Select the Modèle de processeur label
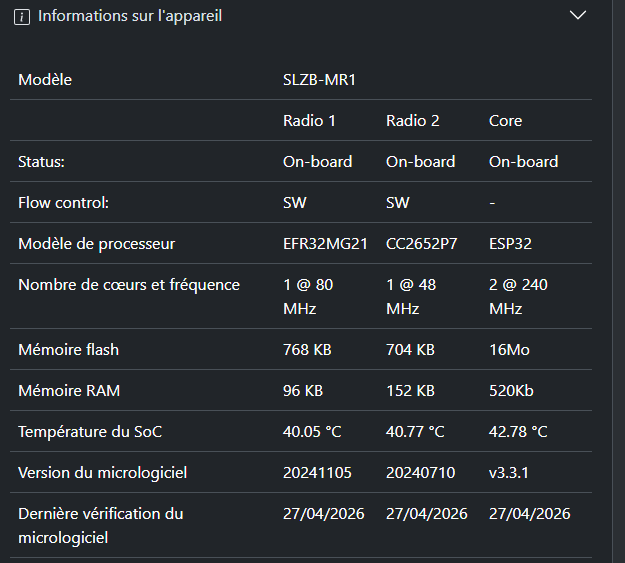Image resolution: width=625 pixels, height=563 pixels. point(96,244)
